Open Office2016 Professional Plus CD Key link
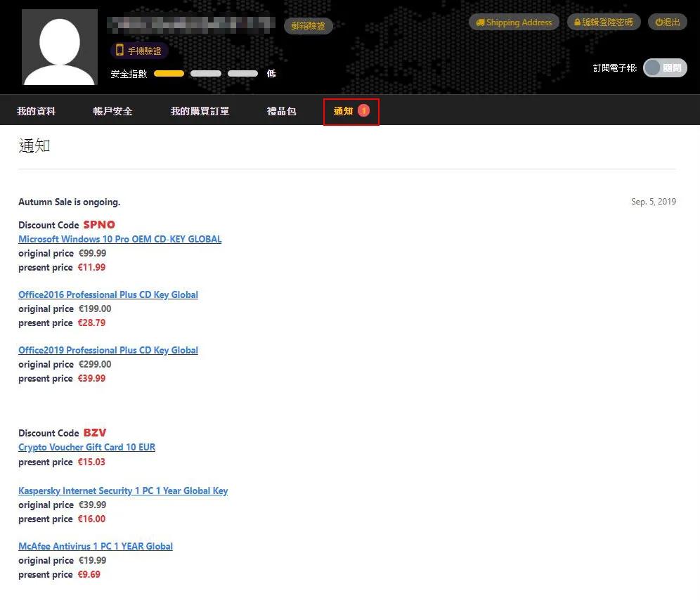The height and width of the screenshot is (603, 700). click(108, 294)
